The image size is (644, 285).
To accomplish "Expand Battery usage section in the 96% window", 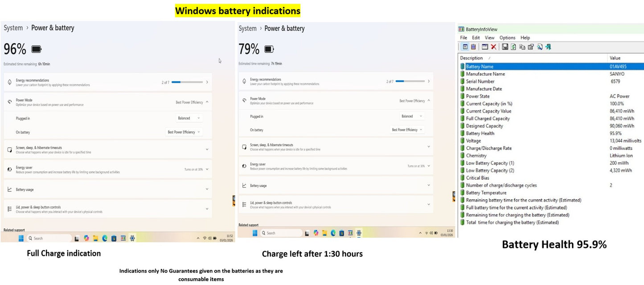I will pyautogui.click(x=107, y=189).
